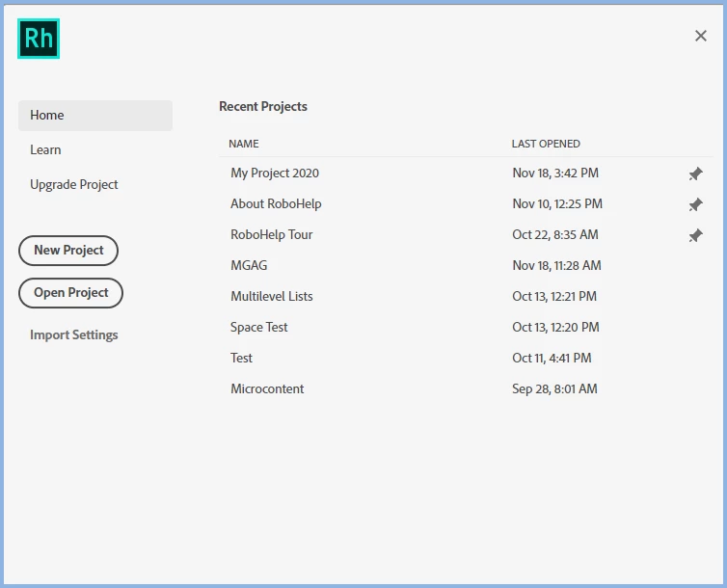Screen dimensions: 727x588
Task: Open the Multilevel Lists project
Action: pyautogui.click(x=272, y=297)
